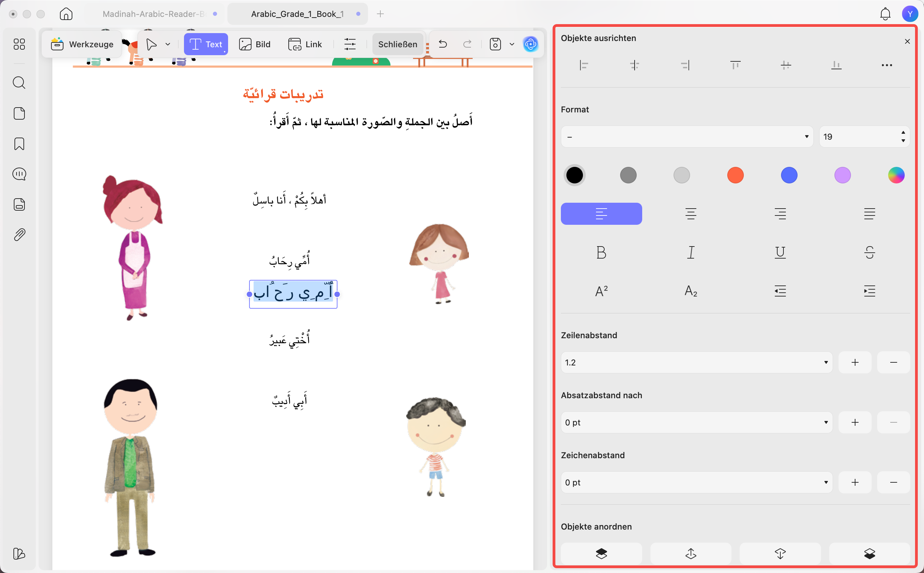Align objects to bottom edge

(836, 65)
